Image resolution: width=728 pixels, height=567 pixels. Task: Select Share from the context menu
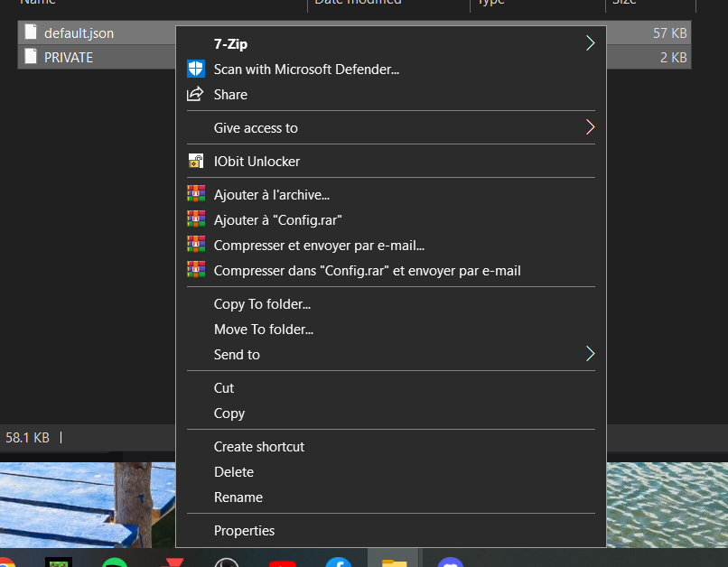tap(391, 95)
